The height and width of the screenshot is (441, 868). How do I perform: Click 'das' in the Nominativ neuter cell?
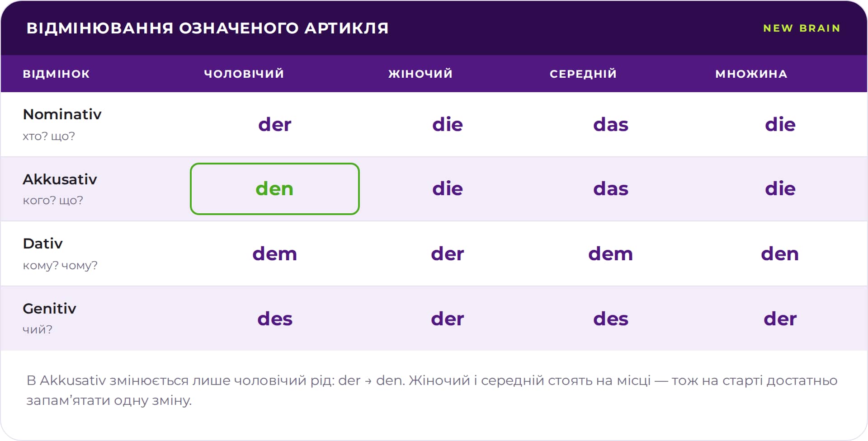[611, 124]
